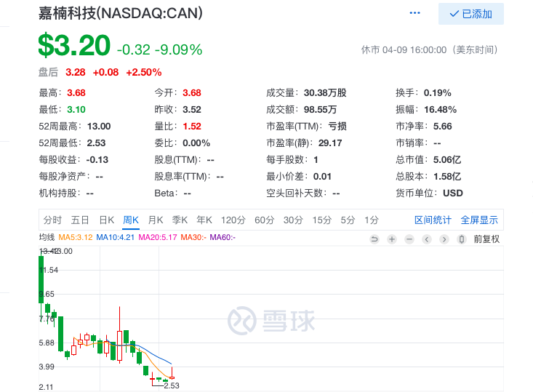This screenshot has width=533, height=392.
Task: Open the 前复权 adjustment dropdown
Action: (486, 239)
